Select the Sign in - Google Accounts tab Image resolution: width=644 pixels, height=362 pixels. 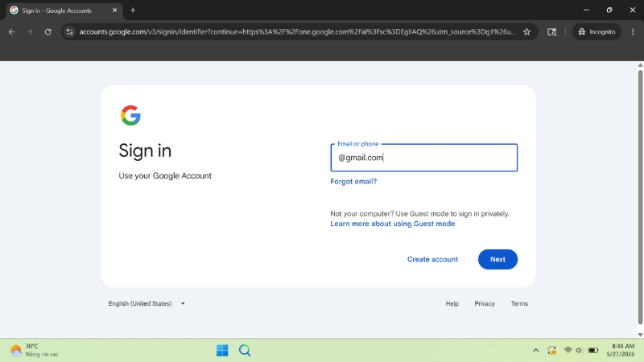[64, 10]
